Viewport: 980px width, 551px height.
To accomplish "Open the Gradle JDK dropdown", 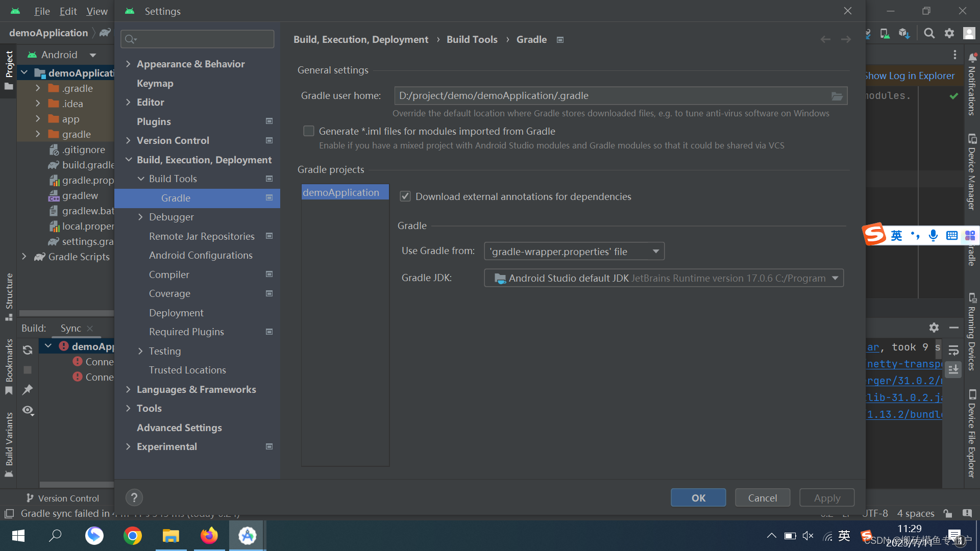I will pyautogui.click(x=835, y=278).
